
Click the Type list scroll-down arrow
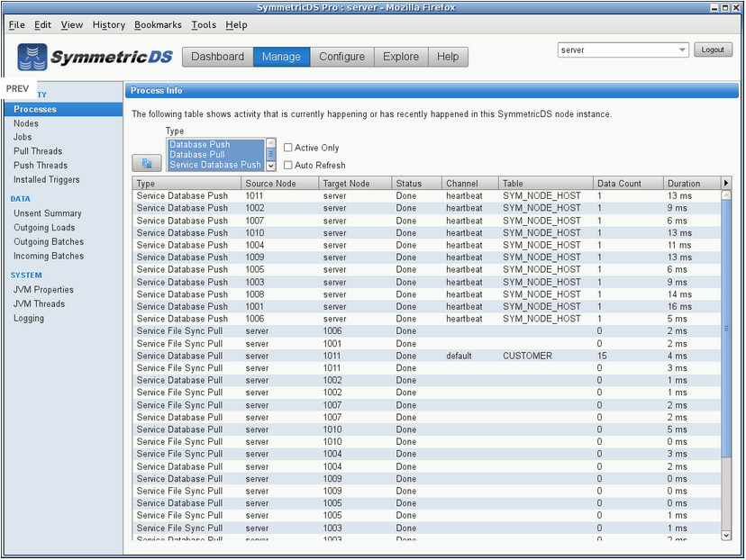click(x=270, y=166)
